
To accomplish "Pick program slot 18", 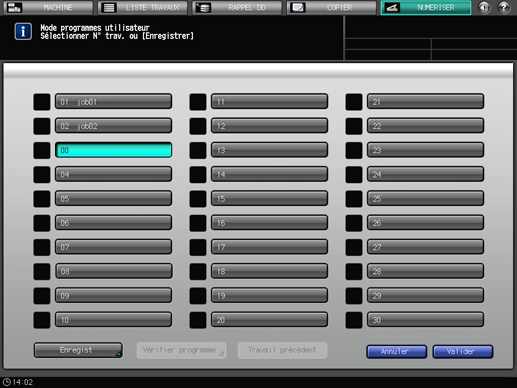I will pos(269,271).
